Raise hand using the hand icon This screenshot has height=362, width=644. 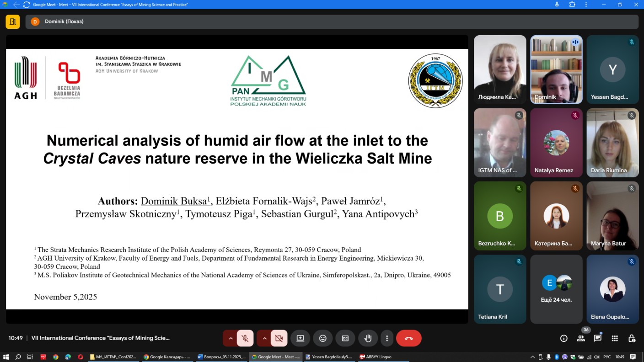pos(368,338)
